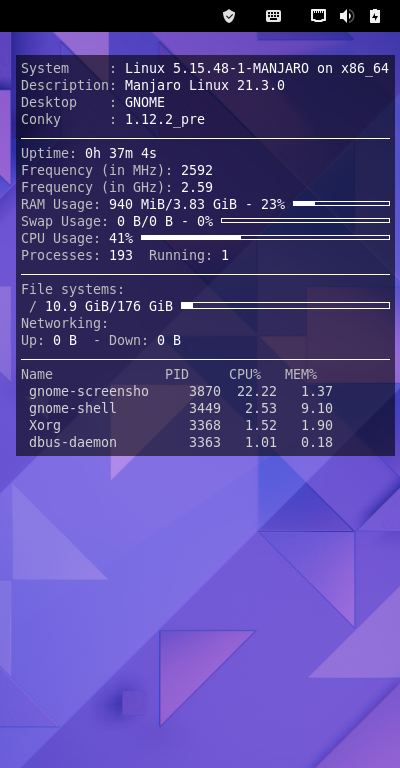The width and height of the screenshot is (400, 768).
Task: Click the root filesystem usage bar
Action: pyautogui.click(x=285, y=306)
